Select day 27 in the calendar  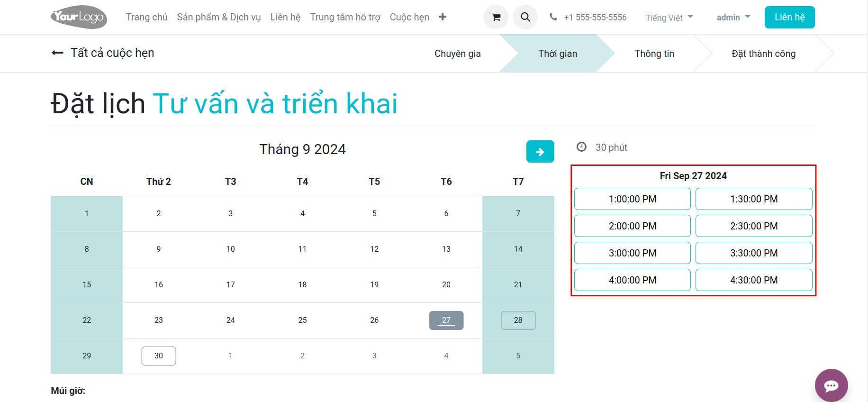click(446, 320)
